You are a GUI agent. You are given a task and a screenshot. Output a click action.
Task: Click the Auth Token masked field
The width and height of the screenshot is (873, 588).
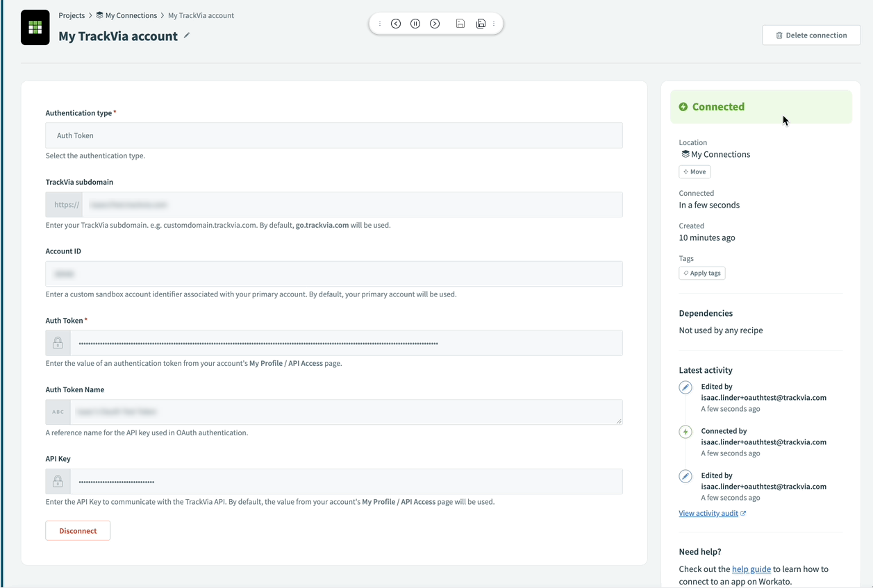347,343
